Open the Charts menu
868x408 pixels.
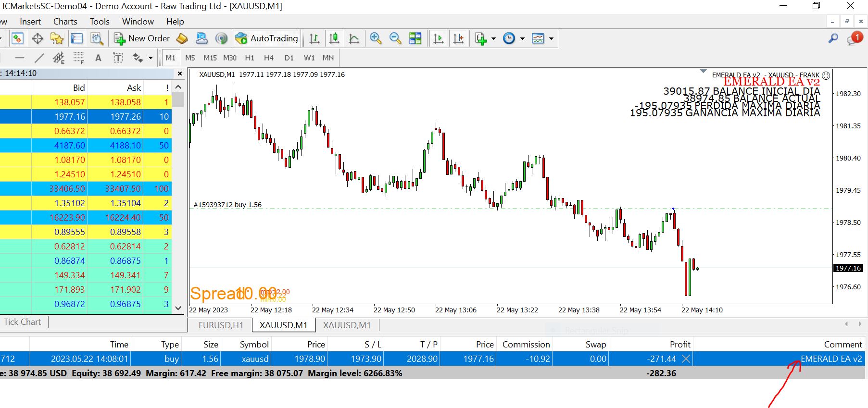[65, 22]
